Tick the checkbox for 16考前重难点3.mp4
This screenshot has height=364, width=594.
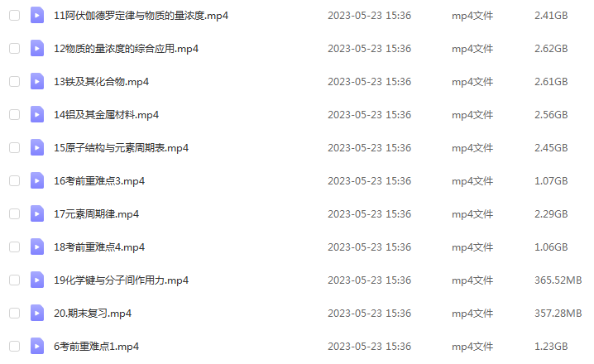pos(14,181)
